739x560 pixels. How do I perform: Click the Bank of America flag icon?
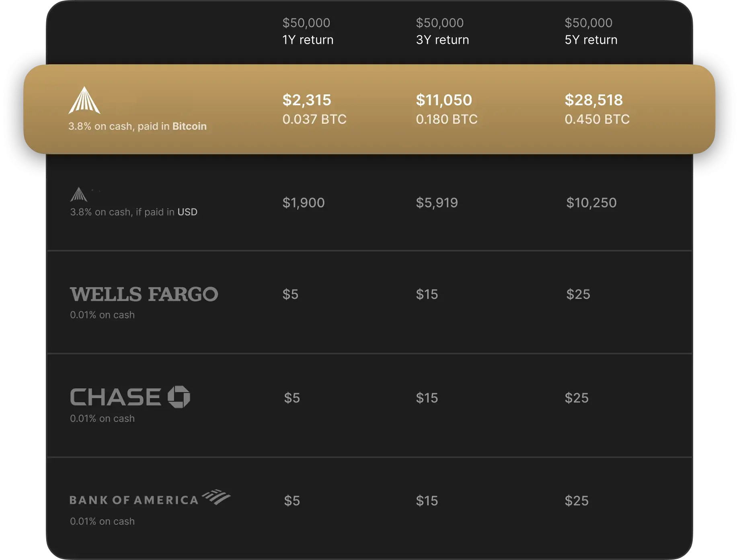(216, 497)
